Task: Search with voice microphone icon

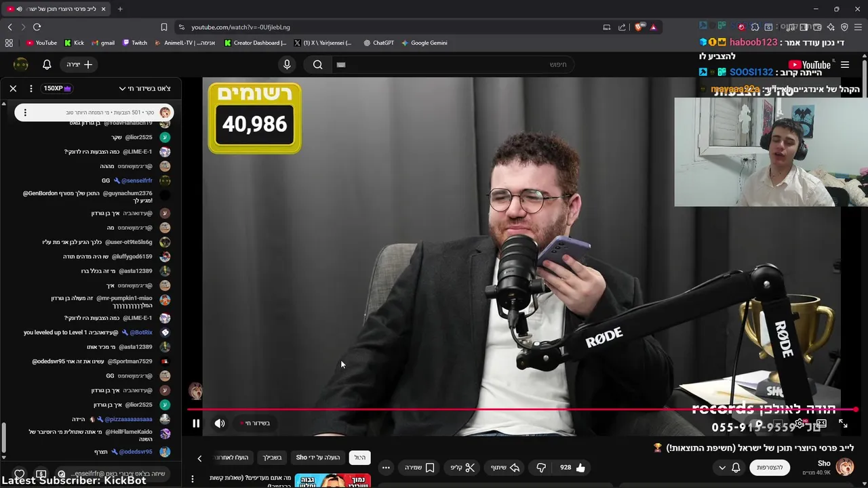Action: pyautogui.click(x=287, y=64)
